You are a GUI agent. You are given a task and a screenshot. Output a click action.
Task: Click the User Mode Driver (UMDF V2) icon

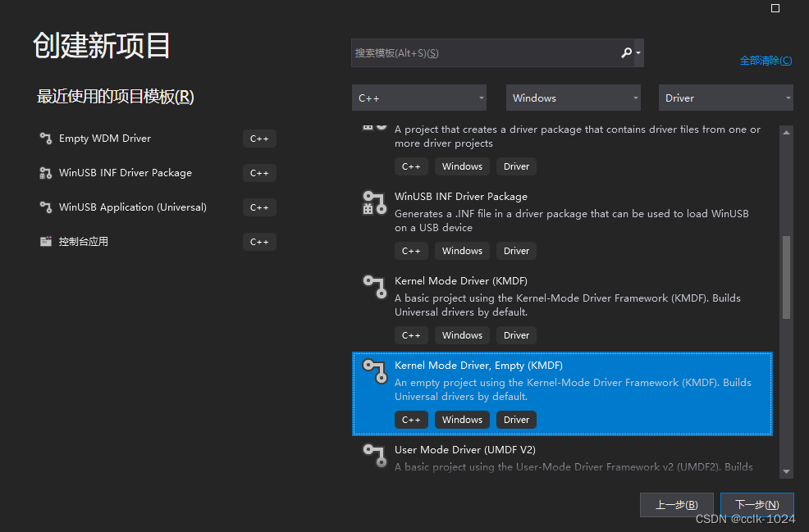coord(375,456)
